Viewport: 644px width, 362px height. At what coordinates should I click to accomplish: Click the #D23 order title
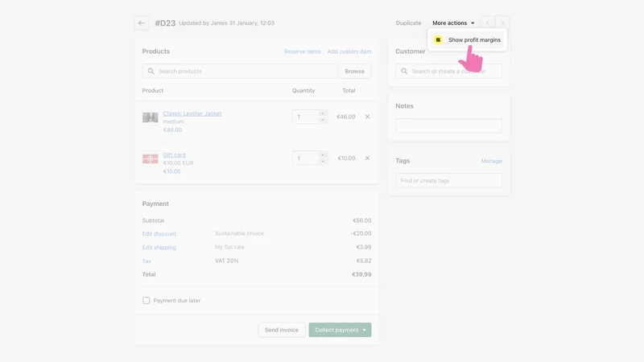(x=165, y=23)
